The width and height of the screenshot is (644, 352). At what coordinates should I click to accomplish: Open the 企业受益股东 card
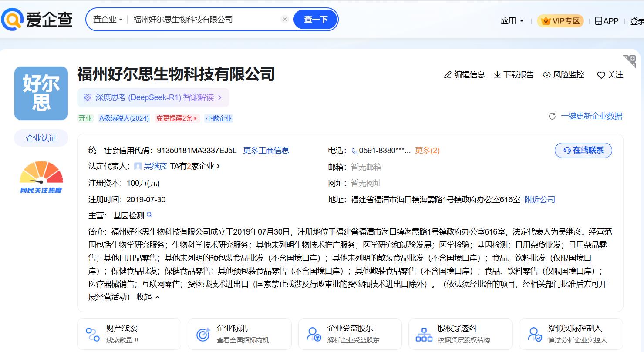coord(350,334)
